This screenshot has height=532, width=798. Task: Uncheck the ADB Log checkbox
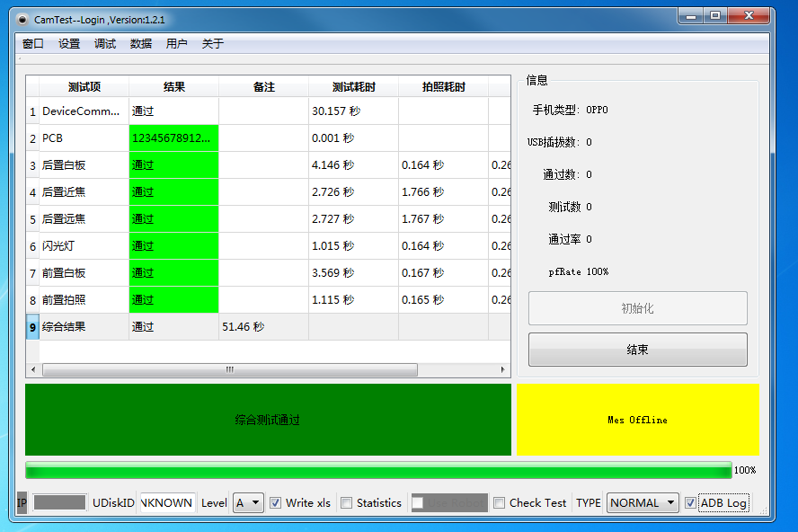[690, 503]
